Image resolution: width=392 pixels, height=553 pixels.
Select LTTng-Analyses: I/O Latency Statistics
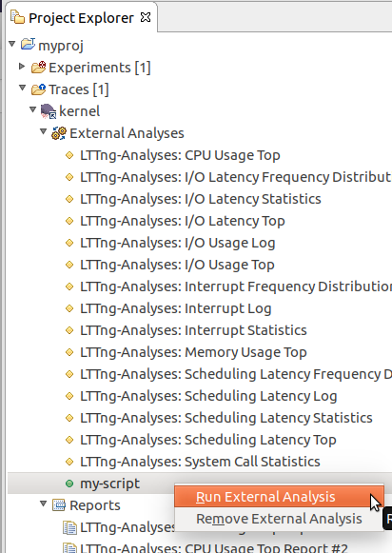201,199
